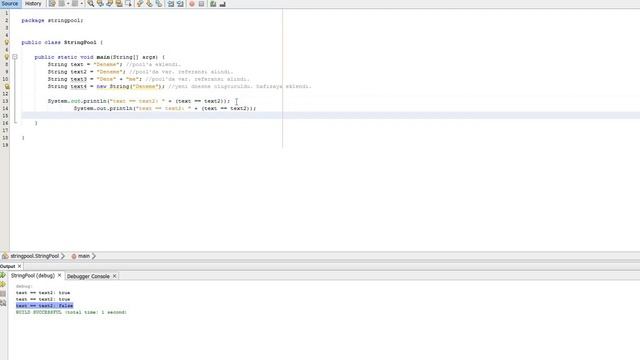This screenshot has width=640, height=360.
Task: Toggle Rectangular Selection mode
Action: click(128, 4)
